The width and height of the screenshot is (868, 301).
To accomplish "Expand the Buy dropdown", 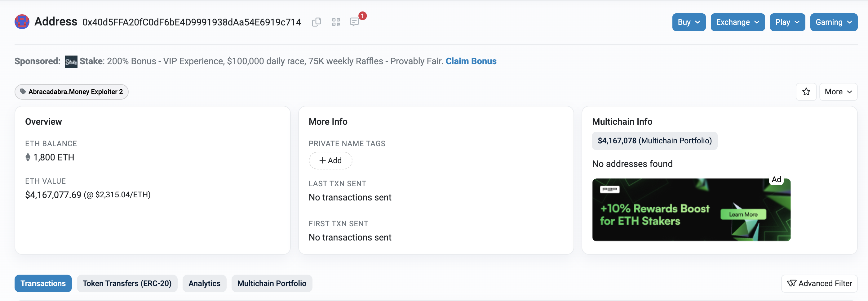I will [x=689, y=22].
